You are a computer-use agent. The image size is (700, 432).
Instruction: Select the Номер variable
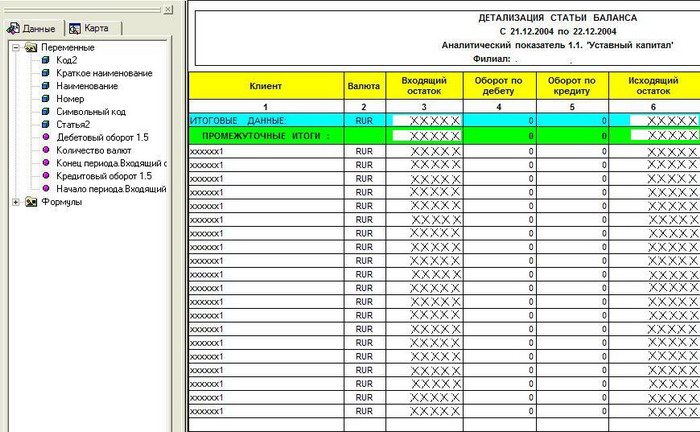coord(70,99)
